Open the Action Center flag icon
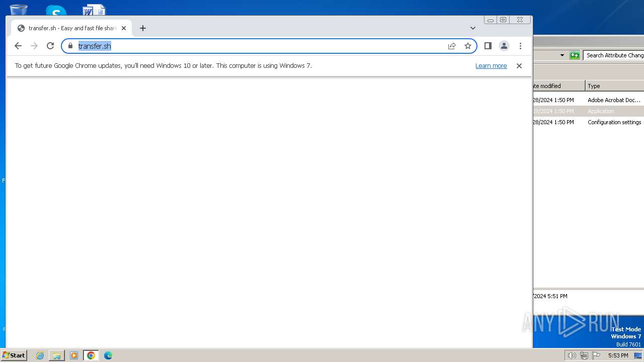Viewport: 644px width, 362px height. click(596, 355)
